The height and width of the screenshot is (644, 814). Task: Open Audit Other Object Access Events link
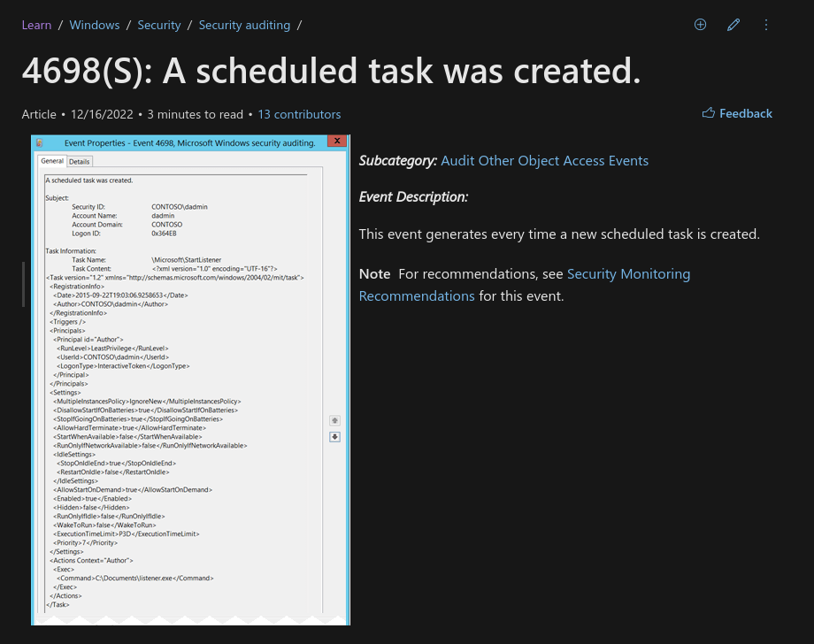click(544, 161)
